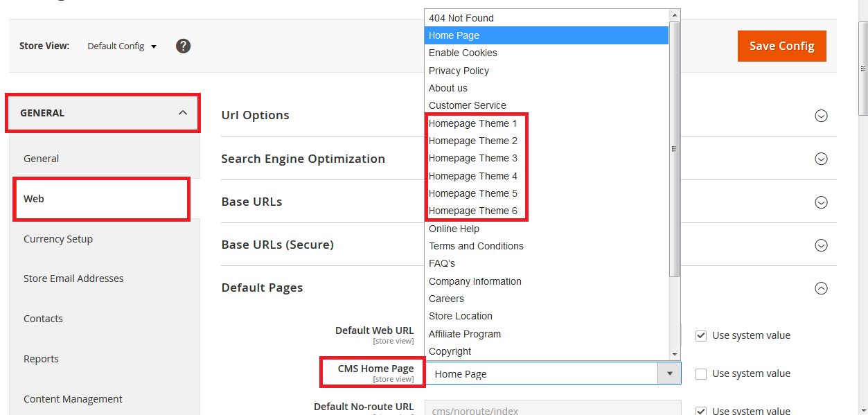Expand the Search Engine Optimization chevron
The image size is (868, 415).
[821, 159]
